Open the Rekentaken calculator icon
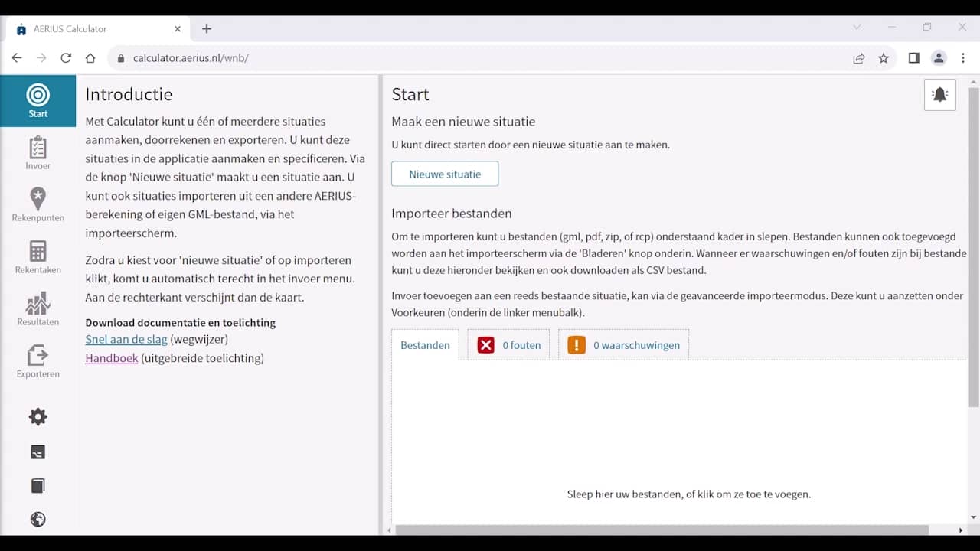Image resolution: width=980 pixels, height=551 pixels. [38, 256]
